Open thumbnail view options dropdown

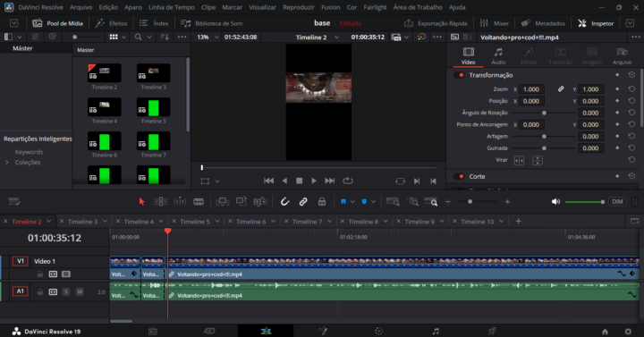(x=123, y=37)
